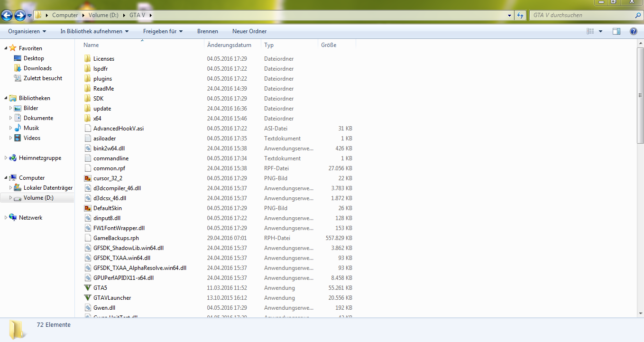644x342 pixels.
Task: Expand the Dokumente library
Action: pos(11,118)
